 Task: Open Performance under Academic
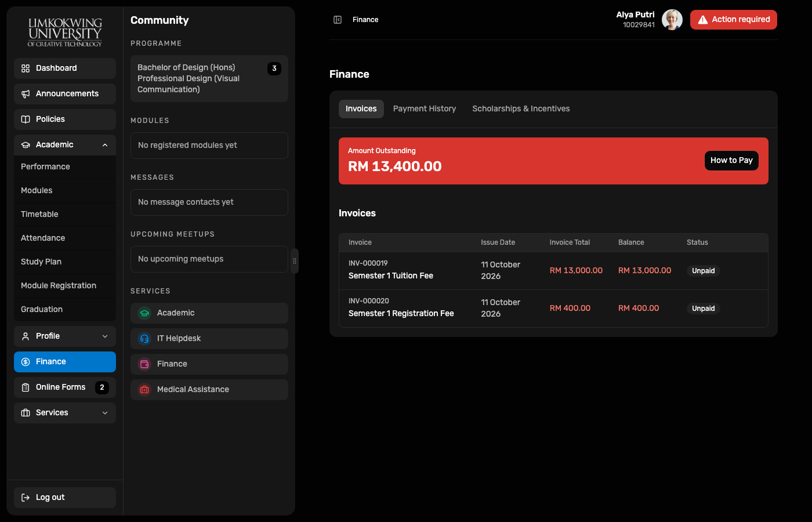[65, 167]
